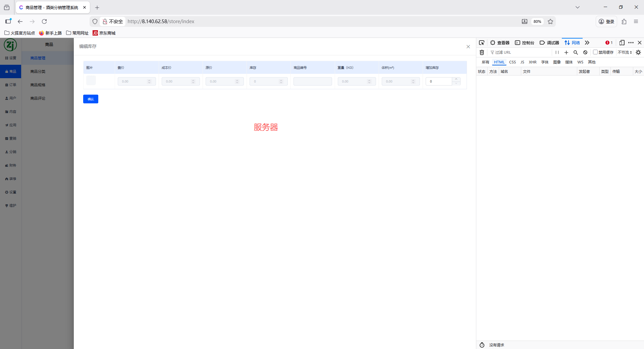Screen dimensions: 644x349
Task: Open the request blocking icon
Action: pyautogui.click(x=585, y=52)
